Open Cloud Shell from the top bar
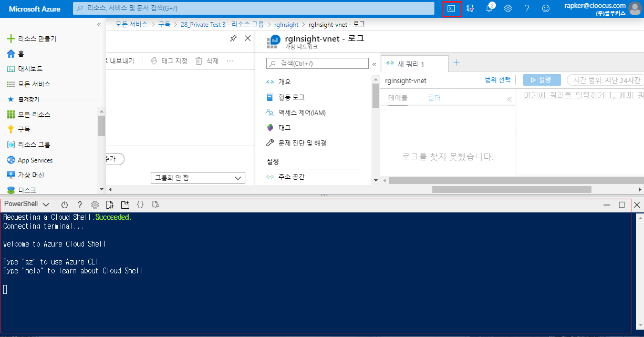Screen dimensions: 644x337 (452, 8)
